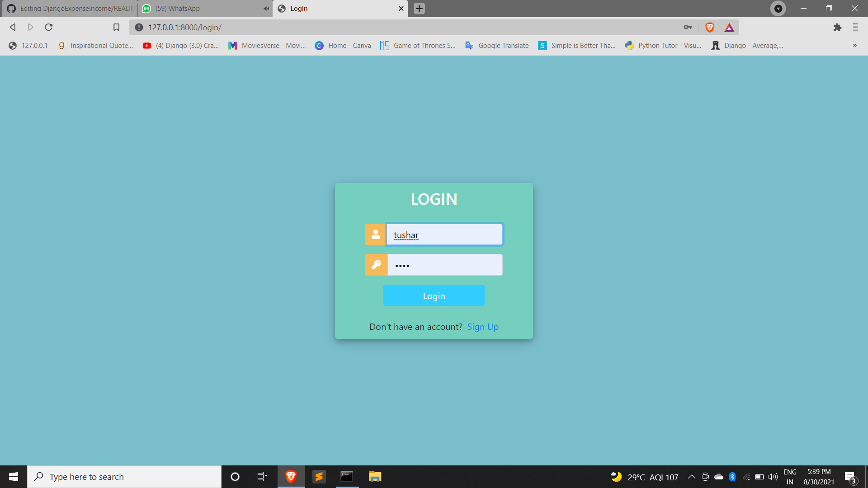The height and width of the screenshot is (488, 868).
Task: Open the Sign Up link
Action: tap(482, 327)
